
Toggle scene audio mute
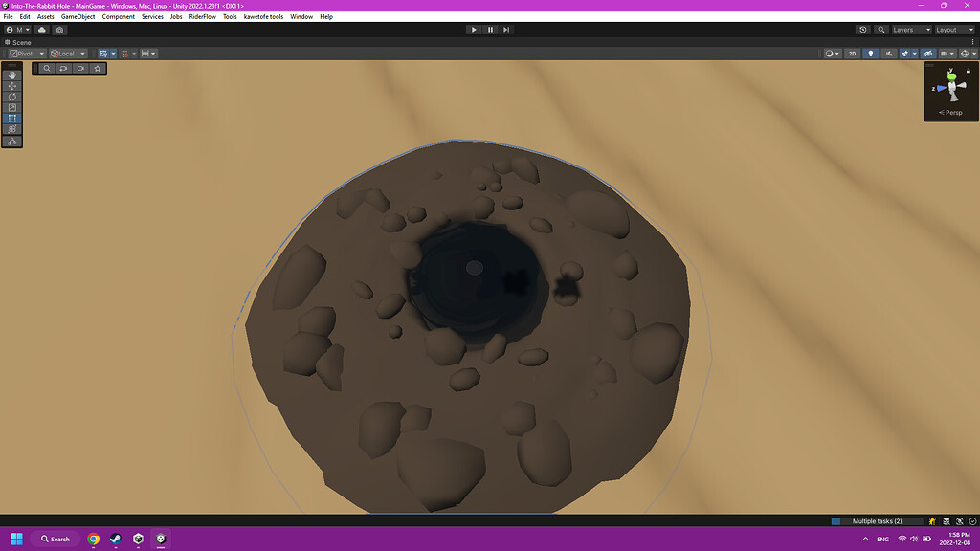point(889,54)
